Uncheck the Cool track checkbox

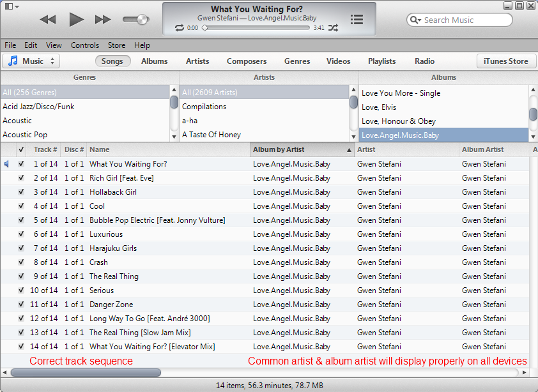(21, 206)
